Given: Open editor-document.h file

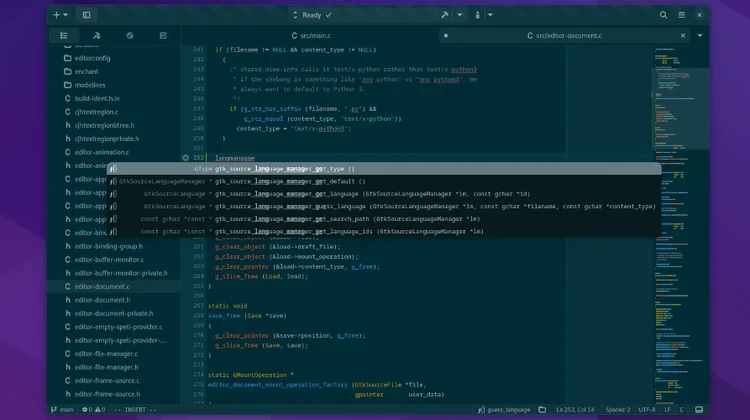Looking at the screenshot, I should tap(102, 299).
